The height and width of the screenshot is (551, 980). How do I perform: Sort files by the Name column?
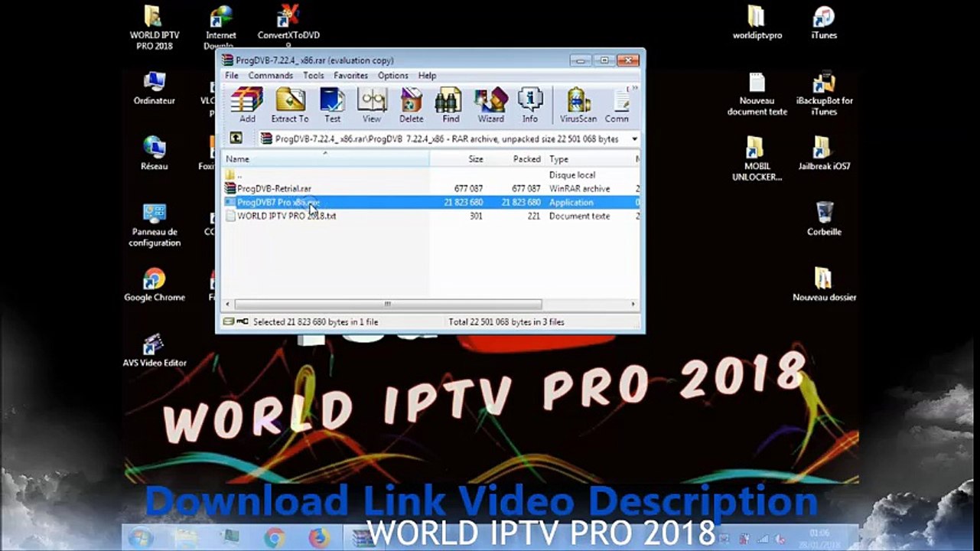click(x=326, y=158)
